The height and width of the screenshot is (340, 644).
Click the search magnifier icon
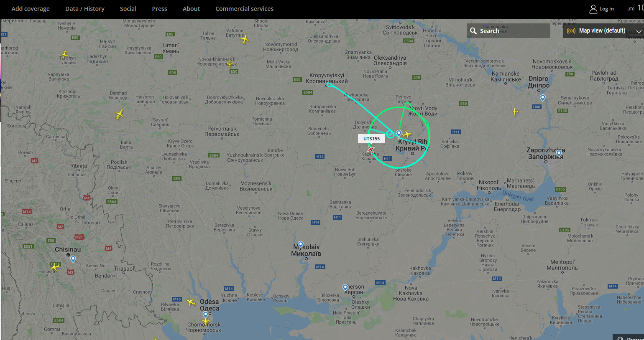[473, 31]
